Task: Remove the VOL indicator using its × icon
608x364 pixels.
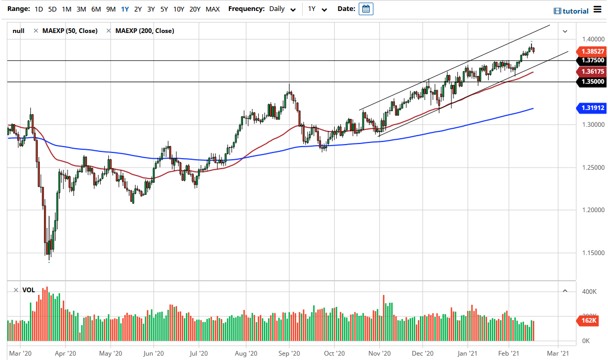Action: (x=16, y=290)
